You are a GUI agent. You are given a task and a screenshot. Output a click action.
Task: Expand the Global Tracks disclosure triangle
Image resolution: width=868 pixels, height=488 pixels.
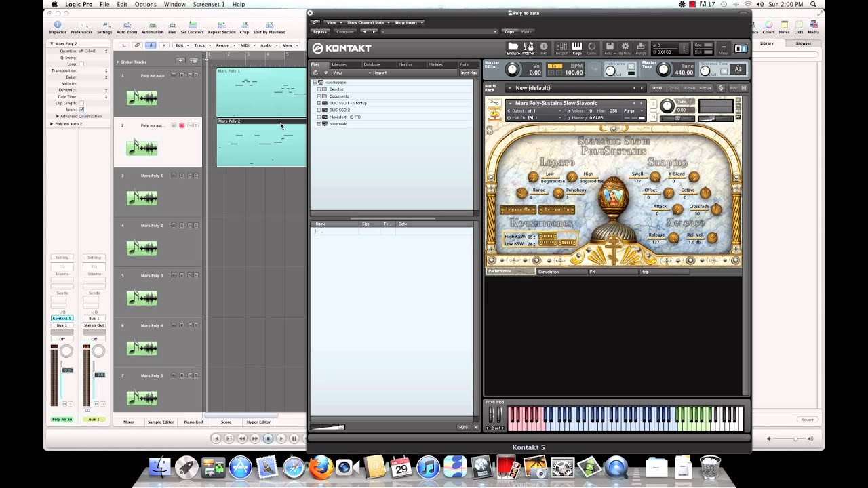(x=118, y=62)
